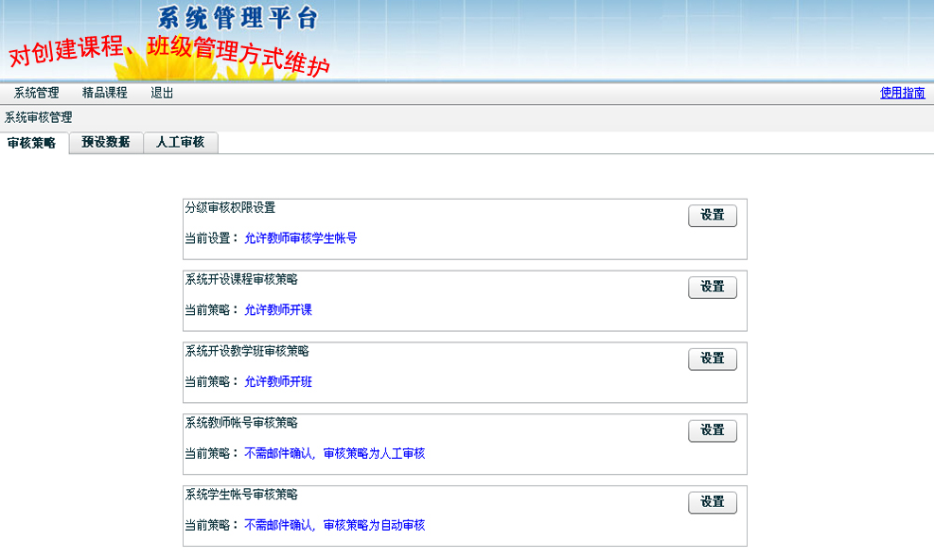The image size is (935, 560).
Task: Click the blue 允许教师审核学生帐号 text
Action: coord(300,238)
